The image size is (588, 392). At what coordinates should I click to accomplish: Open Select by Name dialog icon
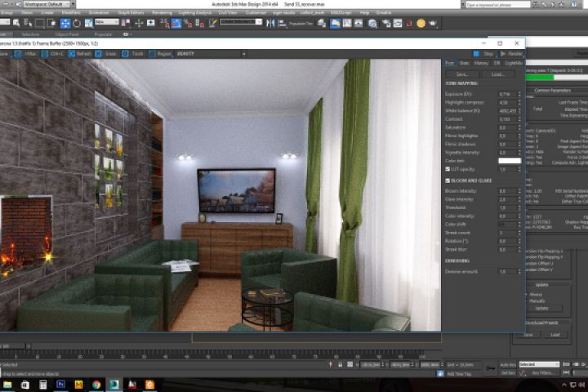(x=28, y=23)
